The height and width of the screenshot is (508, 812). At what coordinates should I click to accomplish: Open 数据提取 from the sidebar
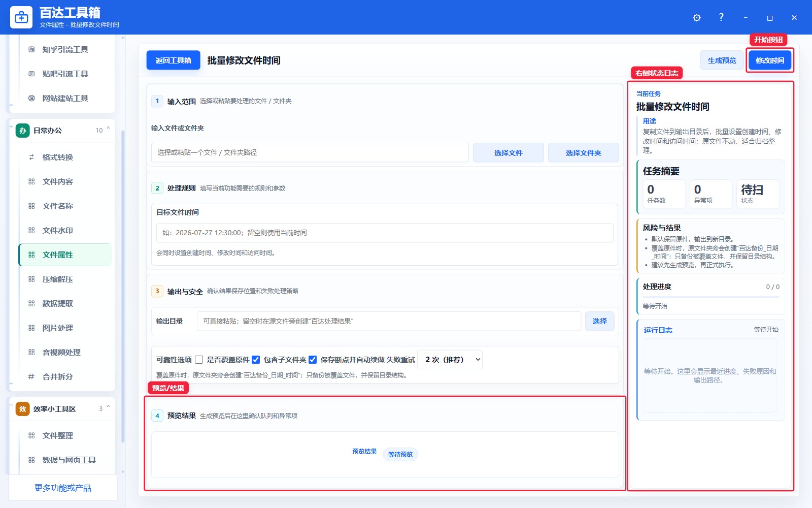tap(65, 303)
